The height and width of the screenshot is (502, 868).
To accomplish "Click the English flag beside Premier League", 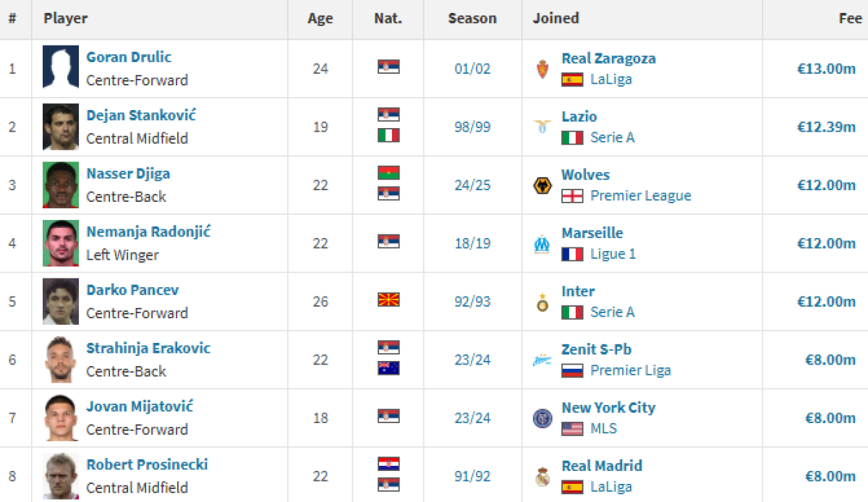I will tap(572, 196).
